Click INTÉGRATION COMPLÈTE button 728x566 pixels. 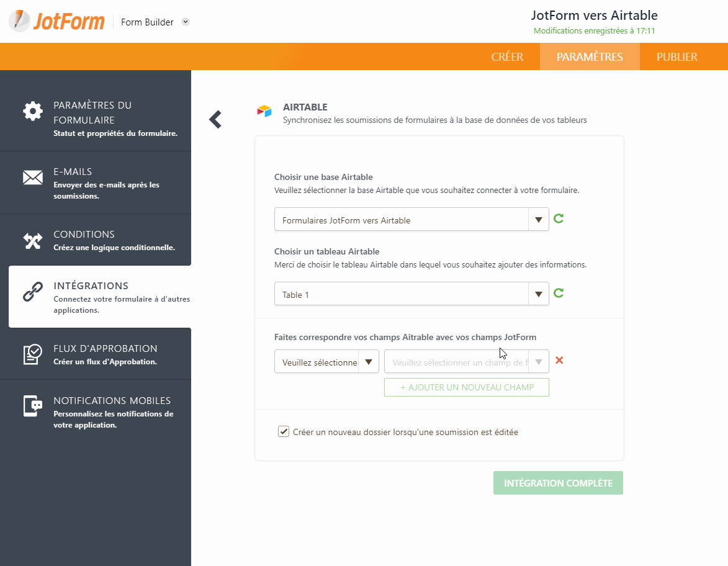pyautogui.click(x=558, y=483)
